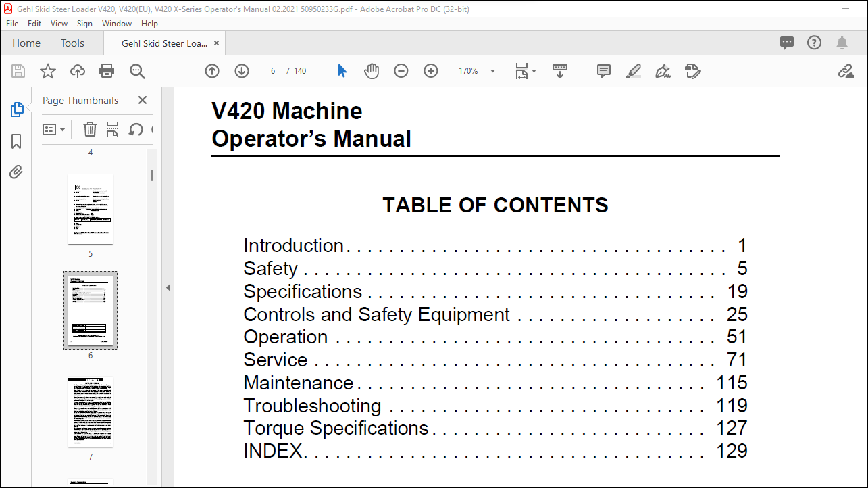The image size is (868, 488).
Task: Click the Find text magnifier icon
Action: point(137,71)
